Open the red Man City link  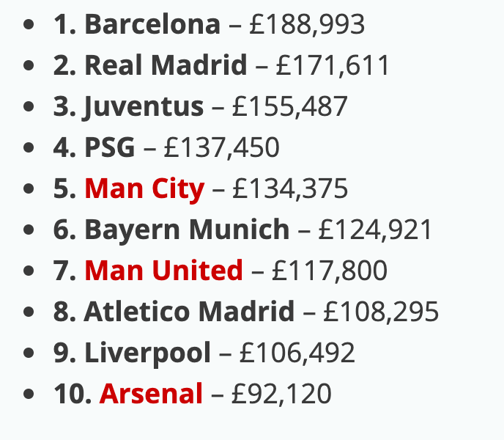point(144,189)
